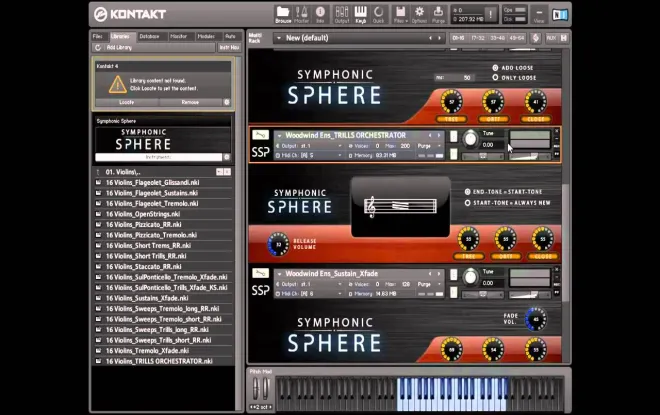Select START-TONE = ALWAYS NEW option
The width and height of the screenshot is (660, 415).
(468, 203)
